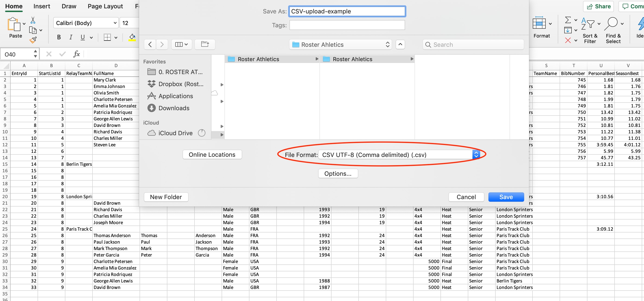Open the Roster Ahletics location popup
The image size is (644, 301).
(340, 44)
